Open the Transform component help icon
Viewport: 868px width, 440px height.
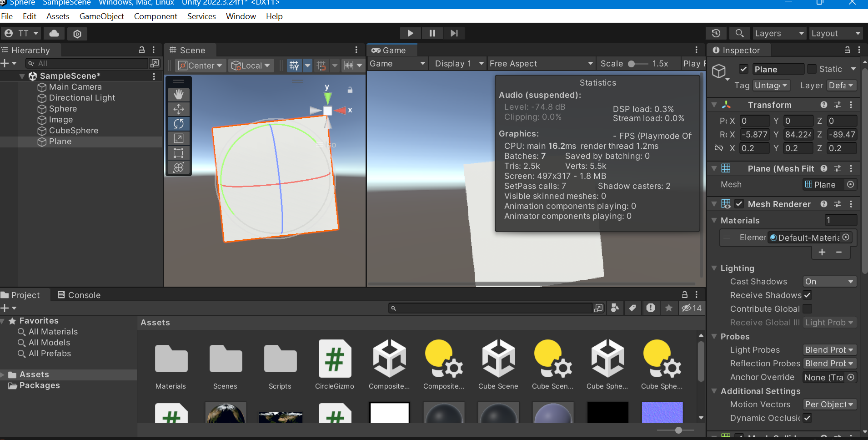[824, 105]
